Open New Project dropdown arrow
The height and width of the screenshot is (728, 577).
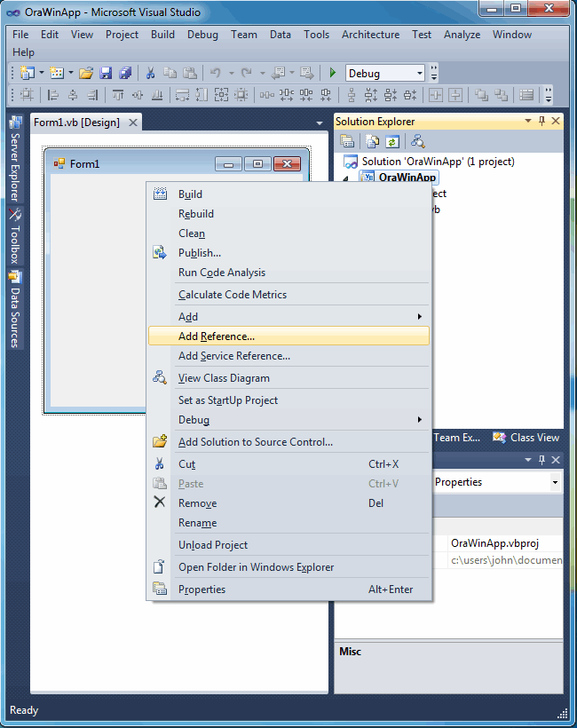tap(42, 73)
